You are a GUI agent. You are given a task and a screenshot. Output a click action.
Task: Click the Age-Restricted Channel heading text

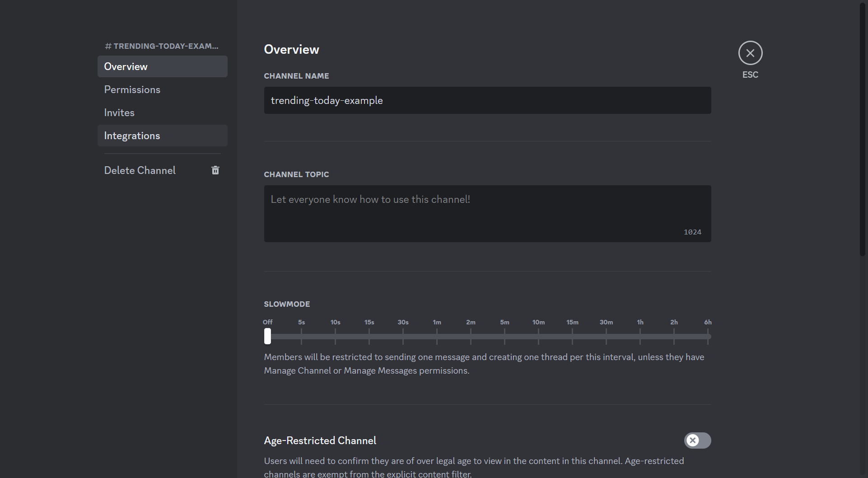(320, 441)
